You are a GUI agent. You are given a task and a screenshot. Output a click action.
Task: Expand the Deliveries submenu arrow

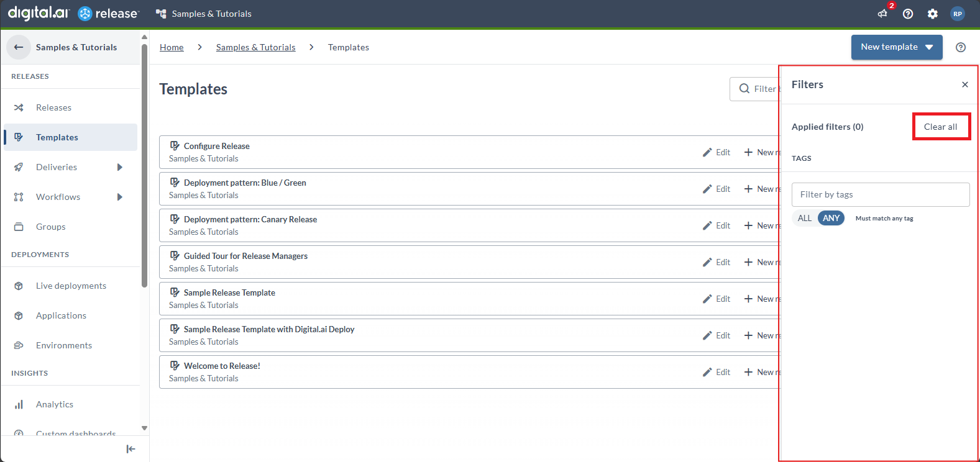[x=120, y=167]
